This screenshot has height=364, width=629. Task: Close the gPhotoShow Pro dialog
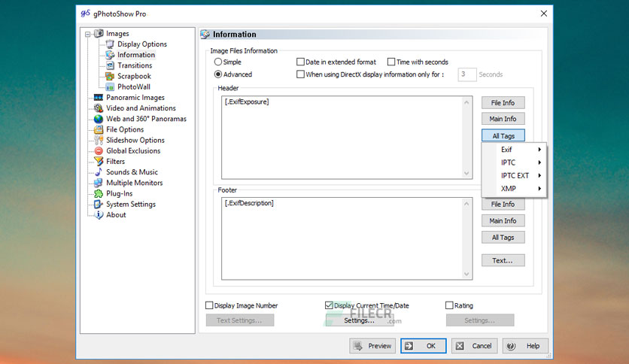(543, 14)
